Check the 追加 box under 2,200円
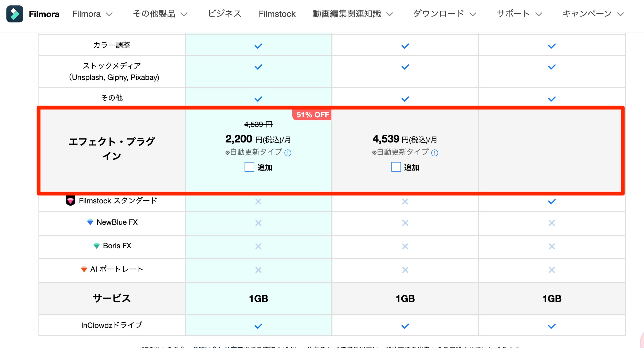644x348 pixels. coord(249,167)
